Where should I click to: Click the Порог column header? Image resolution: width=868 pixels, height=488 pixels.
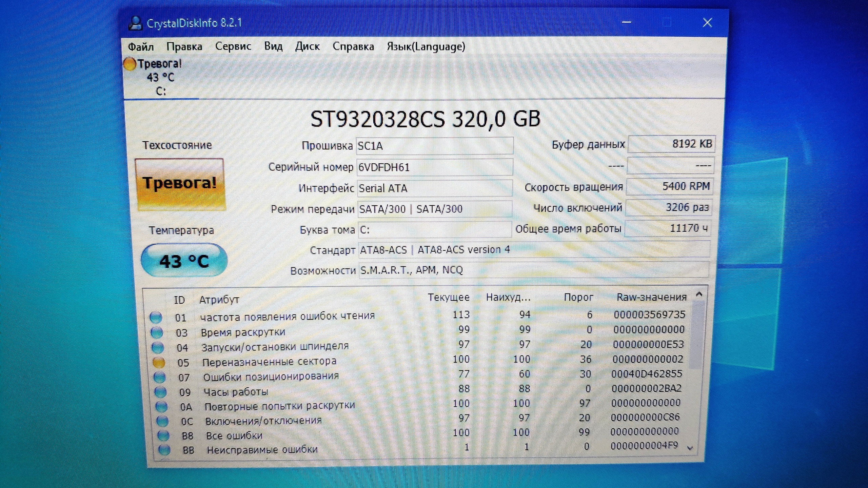[x=578, y=298]
